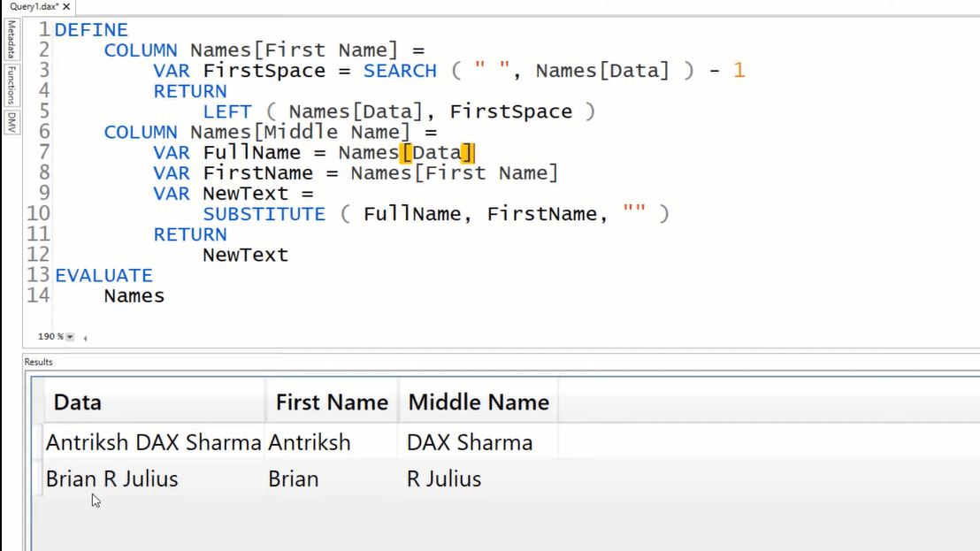The width and height of the screenshot is (980, 551).
Task: Click the SEARCH function on line 3
Action: (400, 71)
